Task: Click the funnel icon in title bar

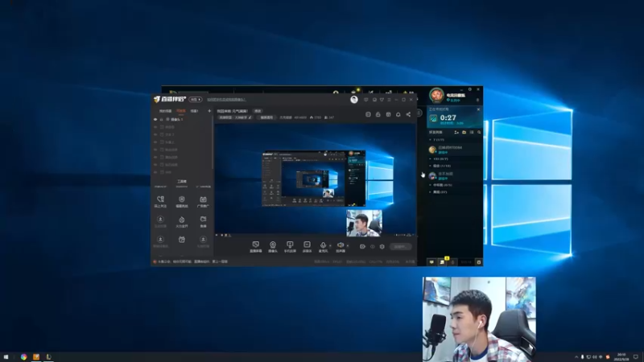Action: (x=382, y=99)
